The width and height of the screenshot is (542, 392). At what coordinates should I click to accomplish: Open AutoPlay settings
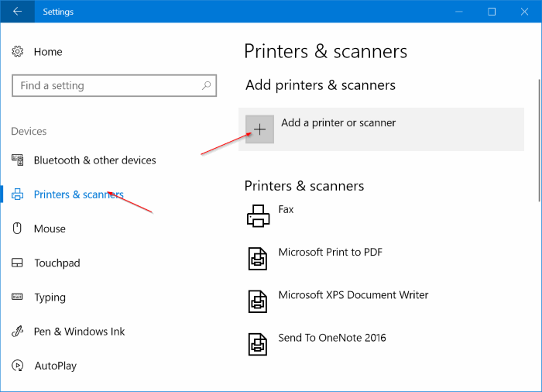click(x=55, y=366)
